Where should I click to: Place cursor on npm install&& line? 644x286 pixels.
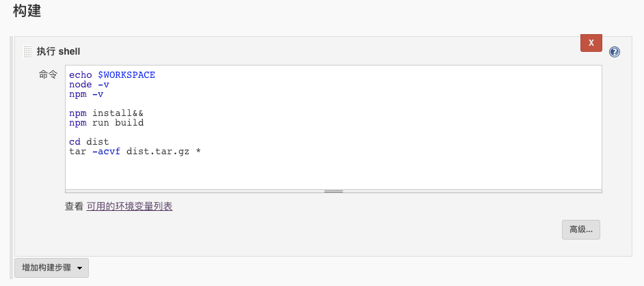tap(106, 113)
